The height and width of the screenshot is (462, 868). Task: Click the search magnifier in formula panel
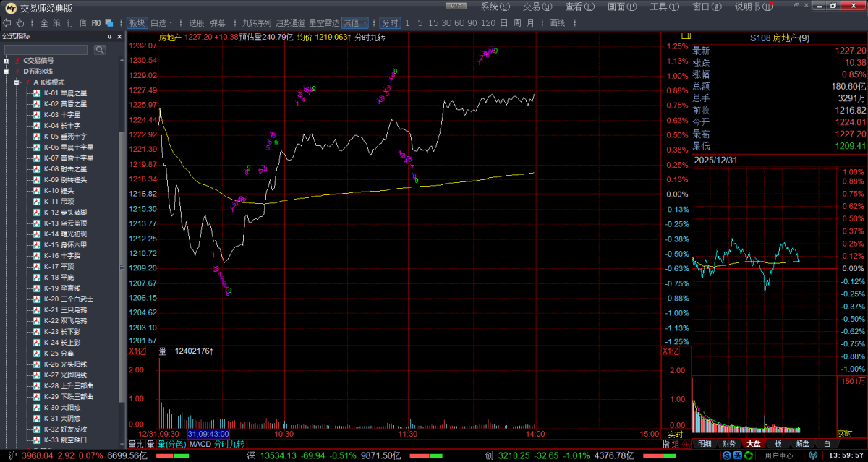pyautogui.click(x=99, y=49)
